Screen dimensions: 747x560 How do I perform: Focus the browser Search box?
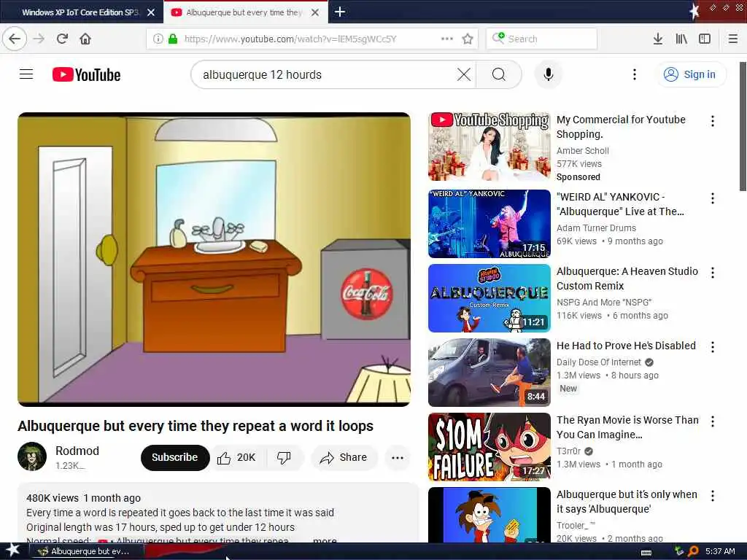point(542,39)
